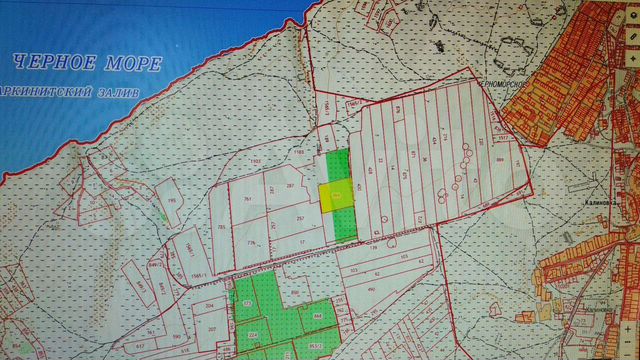The image size is (640, 360).
Task: Select the green parcel below the yellow parcel
Action: (345, 224)
